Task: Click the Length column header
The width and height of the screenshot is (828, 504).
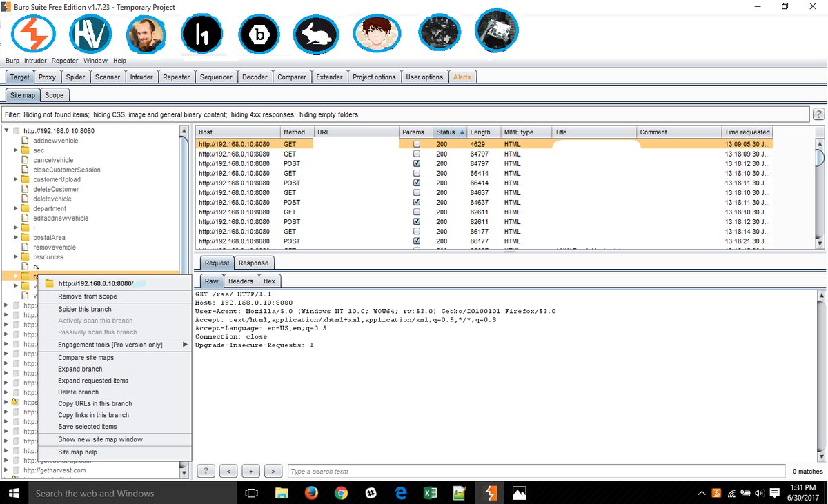Action: [484, 132]
